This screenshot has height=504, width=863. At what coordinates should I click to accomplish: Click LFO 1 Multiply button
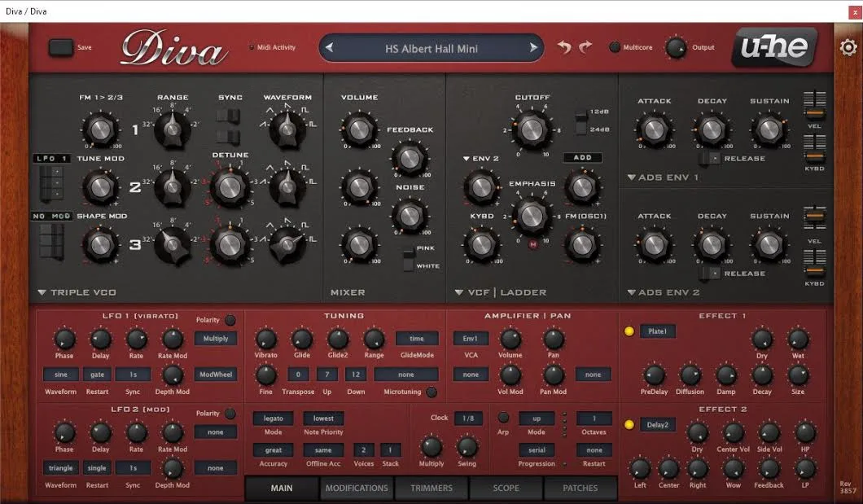(216, 339)
